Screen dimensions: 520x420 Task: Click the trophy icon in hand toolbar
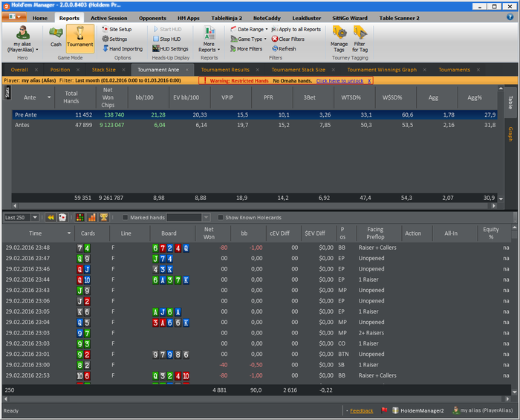[104, 218]
